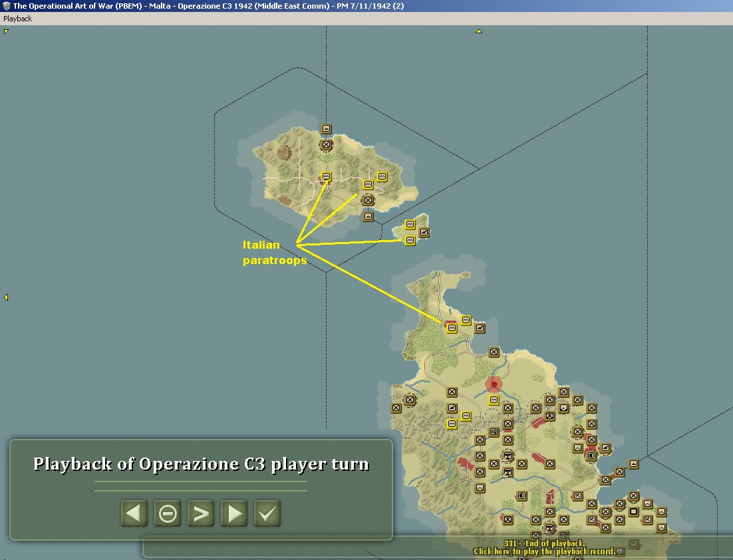733x560 pixels.
Task: Stop playback with the circle-minus button
Action: click(x=168, y=513)
